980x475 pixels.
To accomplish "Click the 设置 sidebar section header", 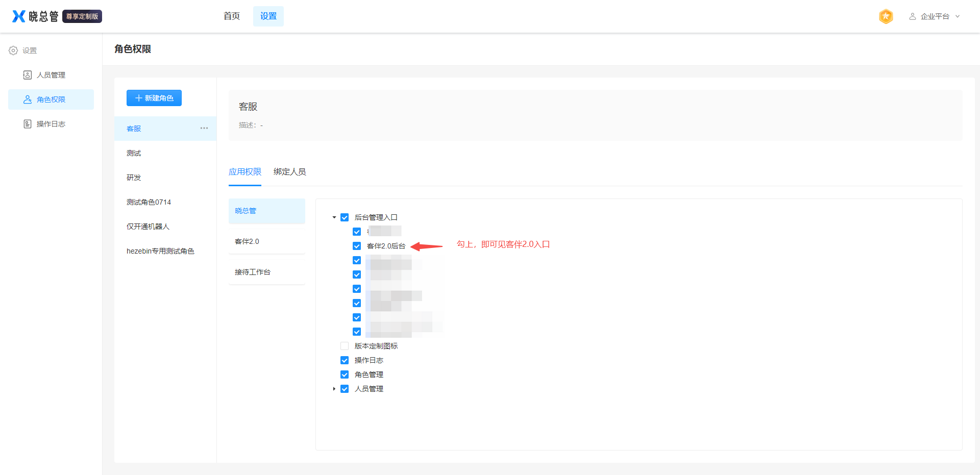I will (x=30, y=51).
